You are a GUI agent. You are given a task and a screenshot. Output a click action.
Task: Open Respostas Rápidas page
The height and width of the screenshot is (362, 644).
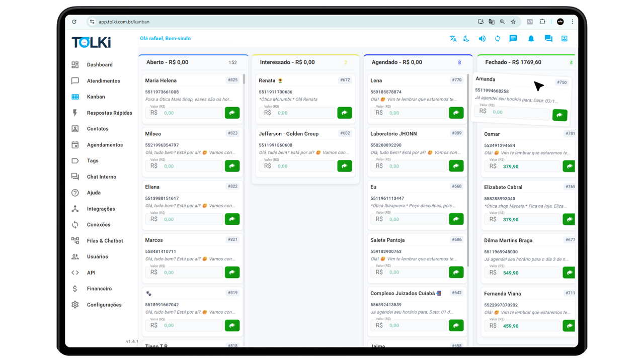coord(109,113)
